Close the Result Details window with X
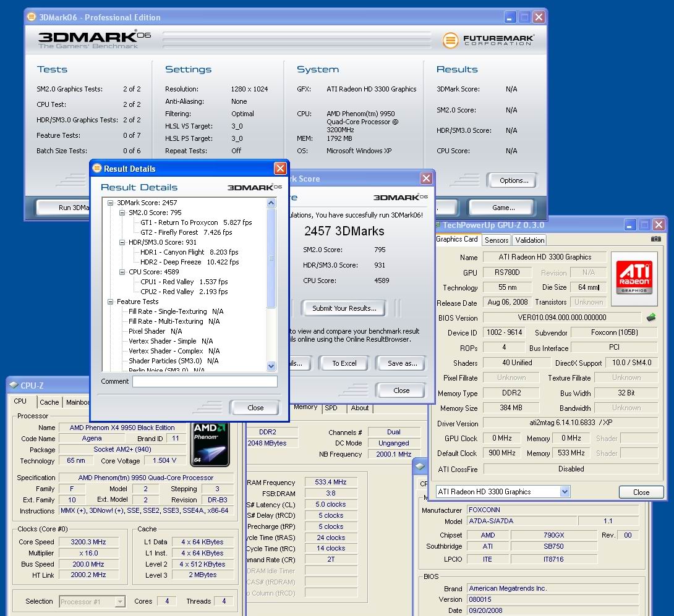Screen dimensions: 674x616 280,169
